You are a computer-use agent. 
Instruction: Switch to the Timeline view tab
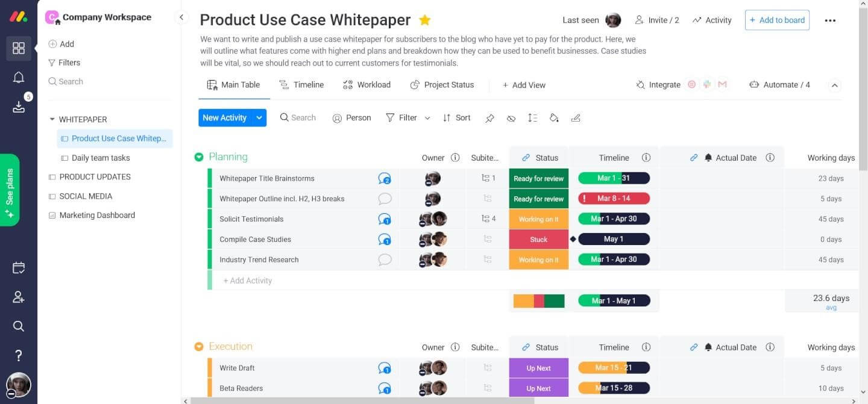coord(301,85)
